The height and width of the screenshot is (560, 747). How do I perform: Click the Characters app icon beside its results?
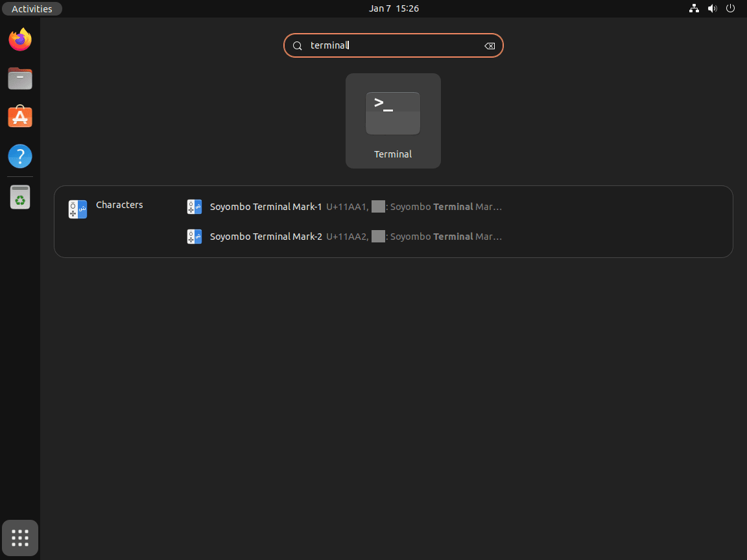pyautogui.click(x=77, y=209)
